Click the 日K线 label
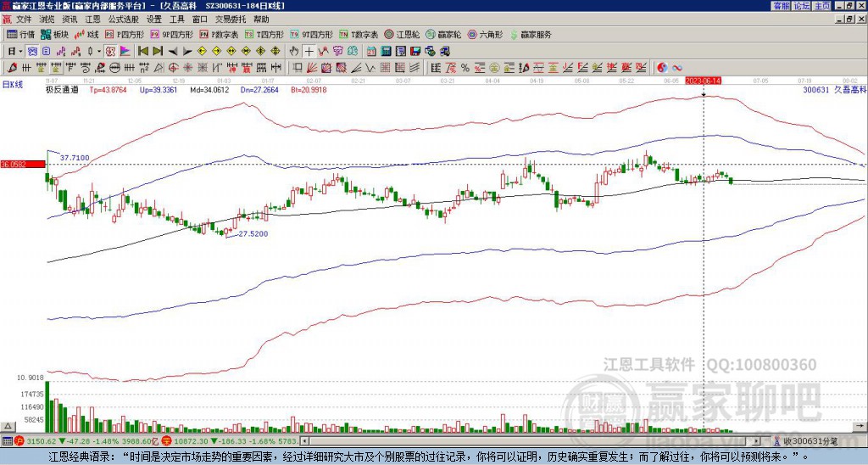Image resolution: width=868 pixels, height=465 pixels. click(12, 84)
